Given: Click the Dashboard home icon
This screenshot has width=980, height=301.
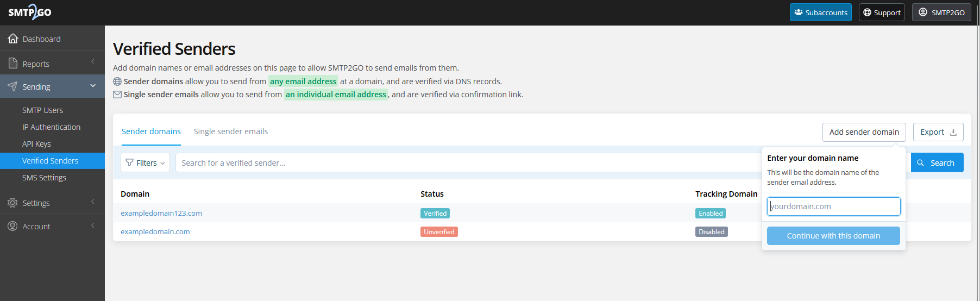Looking at the screenshot, I should tap(13, 39).
